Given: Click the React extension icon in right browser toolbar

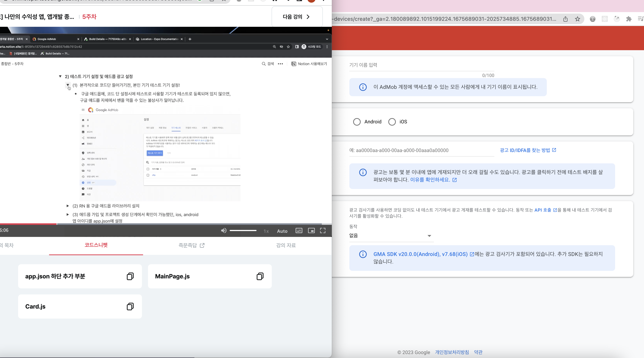Looking at the screenshot, I should point(605,19).
